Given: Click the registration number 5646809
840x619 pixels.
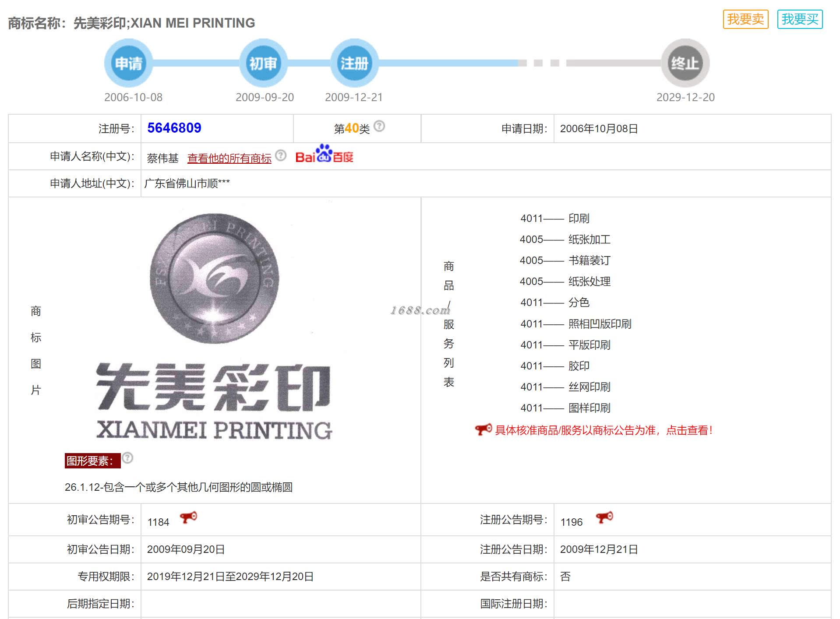Looking at the screenshot, I should point(174,128).
